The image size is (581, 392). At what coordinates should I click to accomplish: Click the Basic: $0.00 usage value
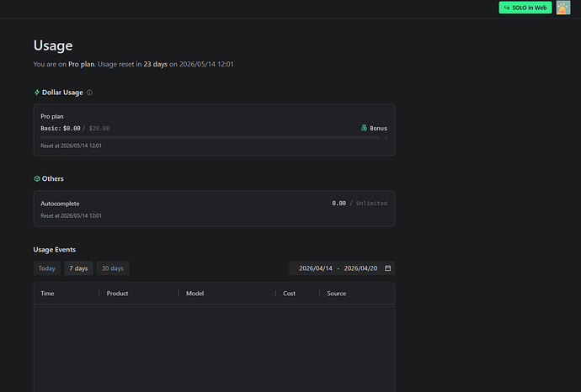61,128
